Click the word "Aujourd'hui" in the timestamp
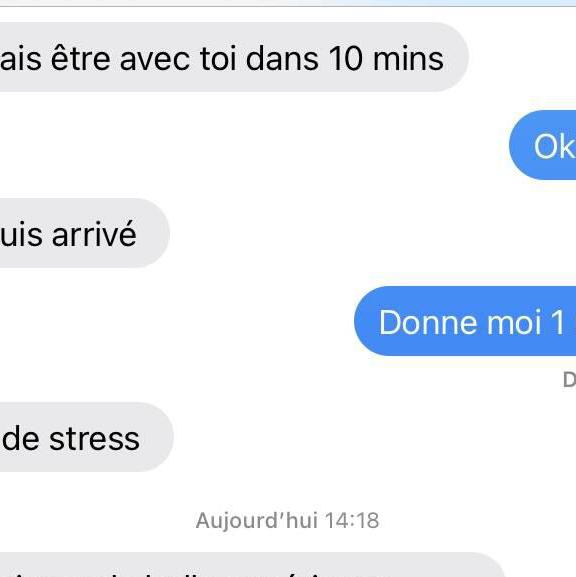 pos(257,520)
